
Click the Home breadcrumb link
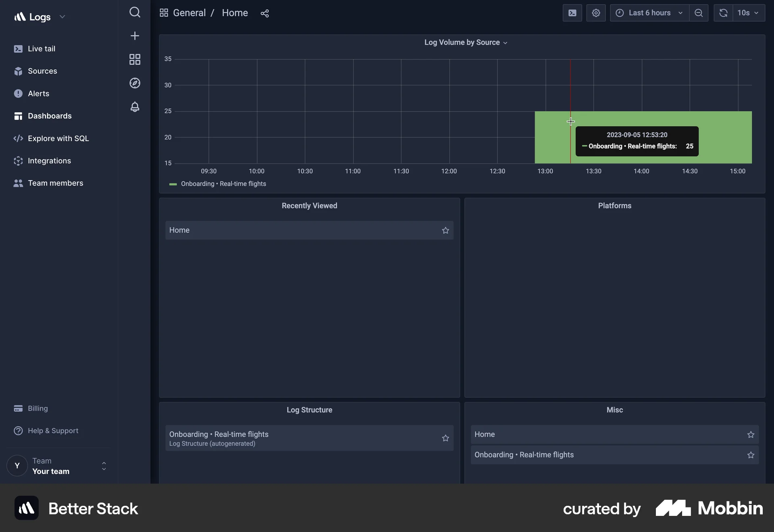pos(235,13)
